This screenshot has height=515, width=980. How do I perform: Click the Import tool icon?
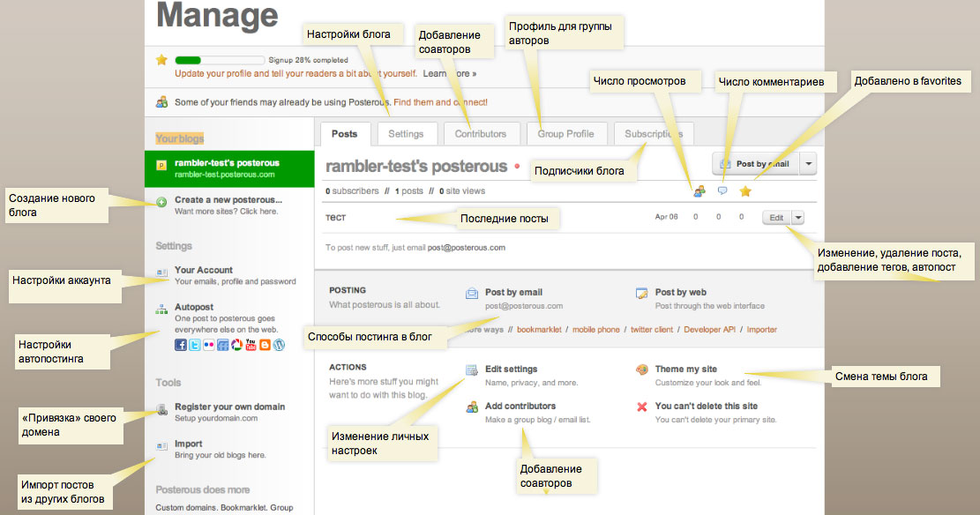click(x=162, y=446)
